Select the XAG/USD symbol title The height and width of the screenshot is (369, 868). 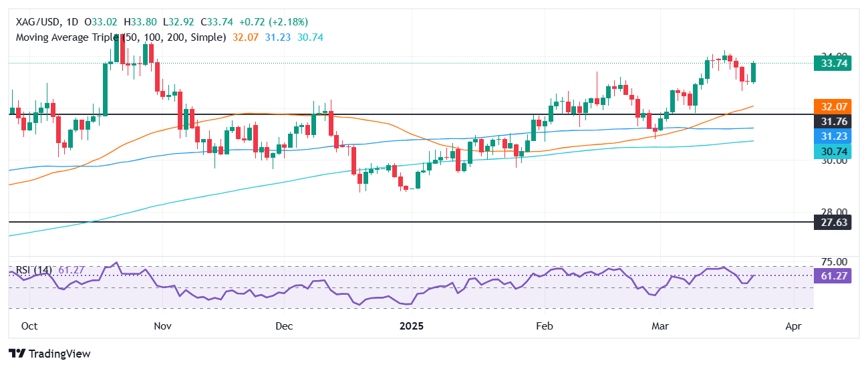point(37,23)
